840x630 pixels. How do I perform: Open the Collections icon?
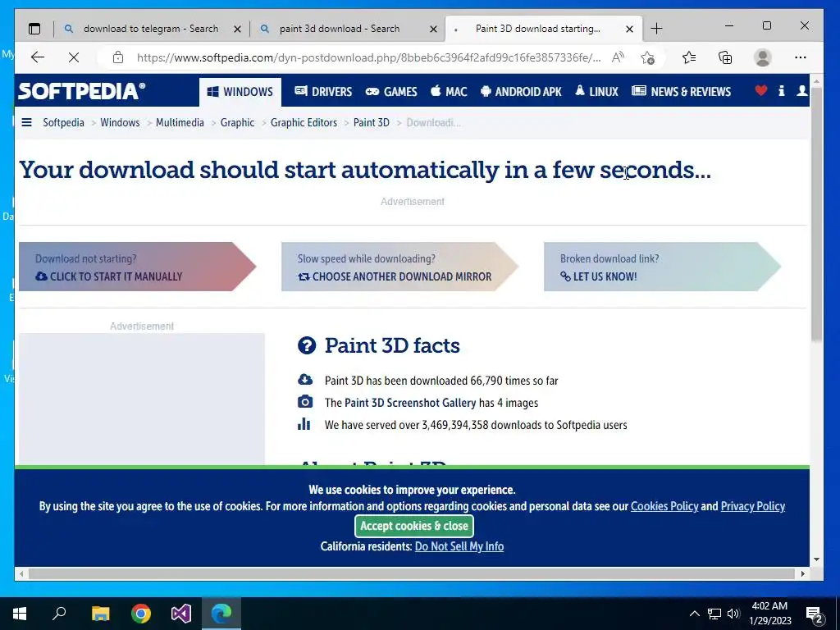coord(725,57)
